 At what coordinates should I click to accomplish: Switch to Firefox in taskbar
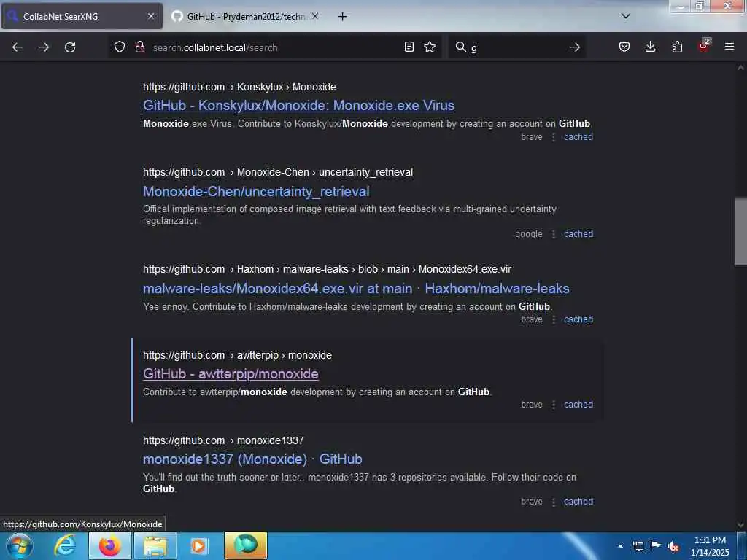pyautogui.click(x=110, y=545)
